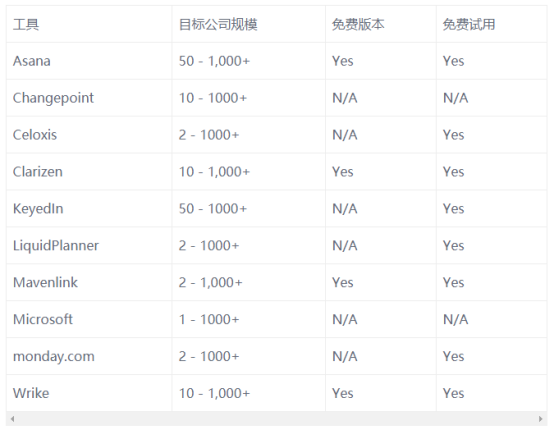Click the Celoxis tool name cell
554x430 pixels.
coord(89,135)
